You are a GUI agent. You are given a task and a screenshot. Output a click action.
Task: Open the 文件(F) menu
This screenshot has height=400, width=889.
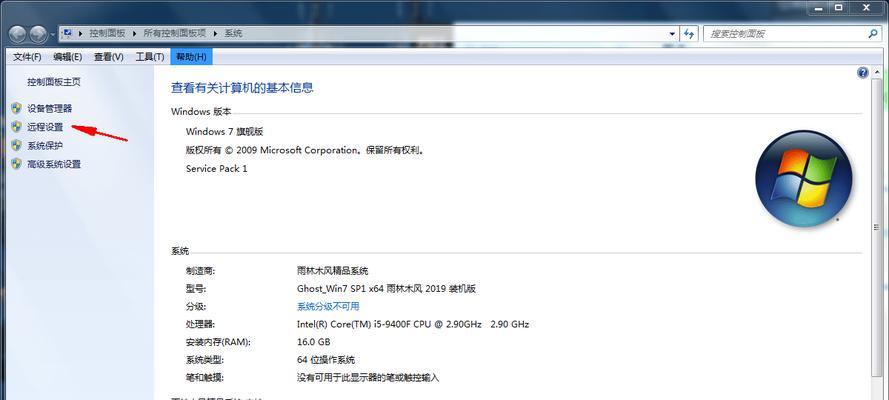click(x=27, y=57)
